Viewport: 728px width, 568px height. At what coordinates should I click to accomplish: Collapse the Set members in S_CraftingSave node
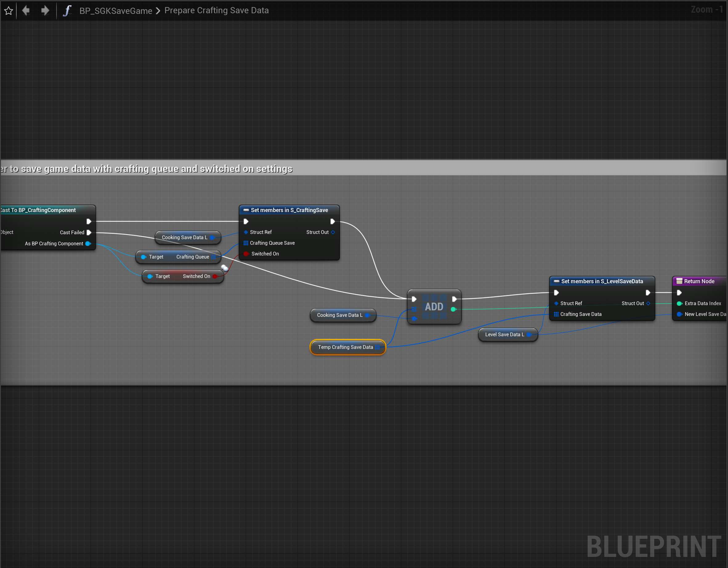click(x=246, y=210)
